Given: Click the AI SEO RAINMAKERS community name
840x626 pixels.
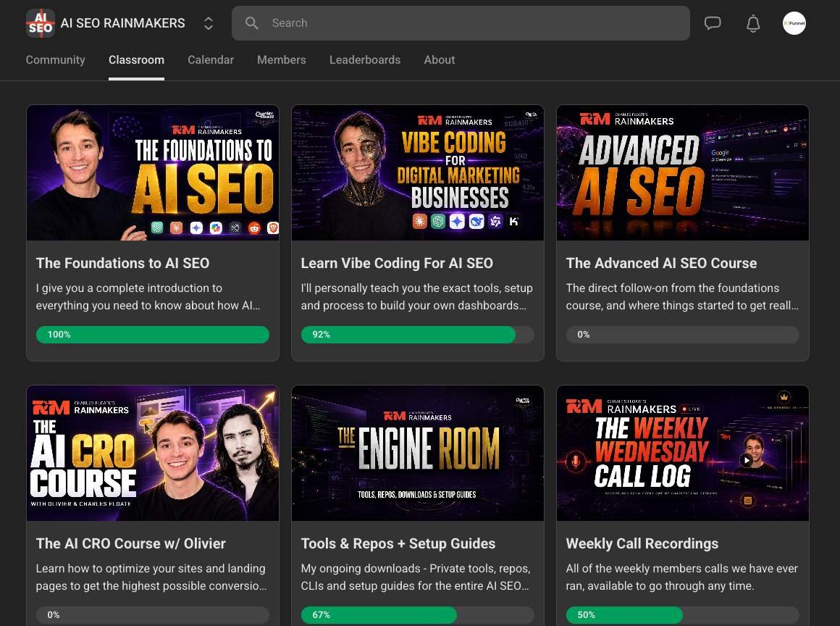Looking at the screenshot, I should point(122,23).
